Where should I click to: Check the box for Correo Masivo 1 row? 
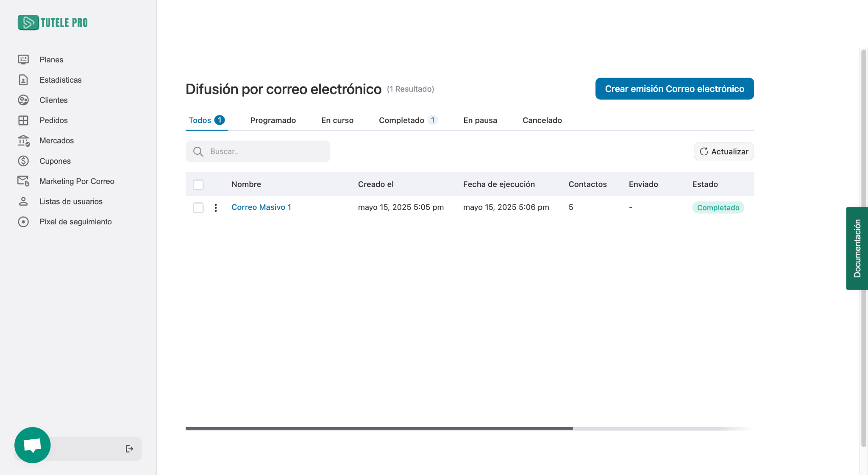pyautogui.click(x=198, y=207)
